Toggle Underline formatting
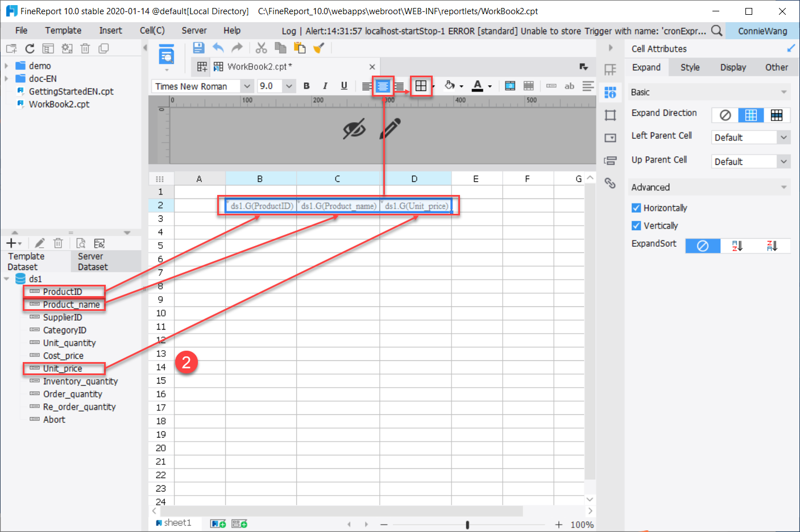This screenshot has height=532, width=800. click(344, 86)
